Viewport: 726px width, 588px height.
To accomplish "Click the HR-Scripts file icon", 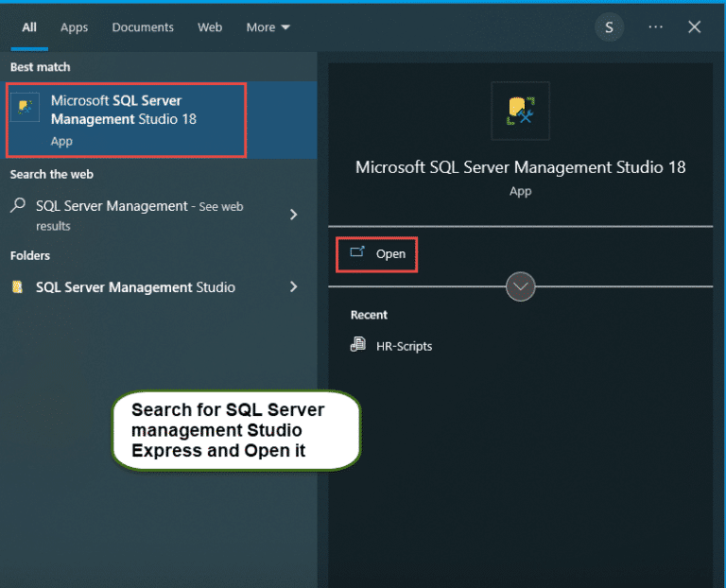I will click(x=358, y=345).
